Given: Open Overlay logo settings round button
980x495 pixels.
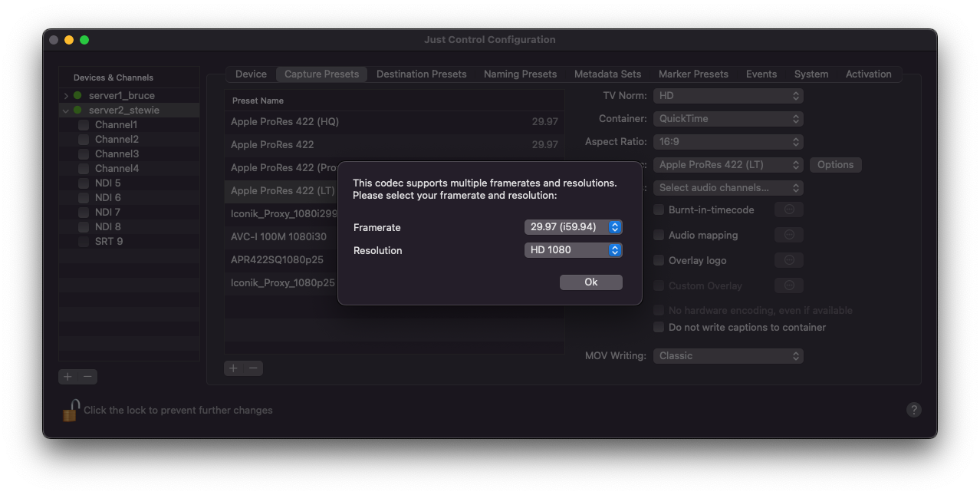Looking at the screenshot, I should (x=789, y=260).
